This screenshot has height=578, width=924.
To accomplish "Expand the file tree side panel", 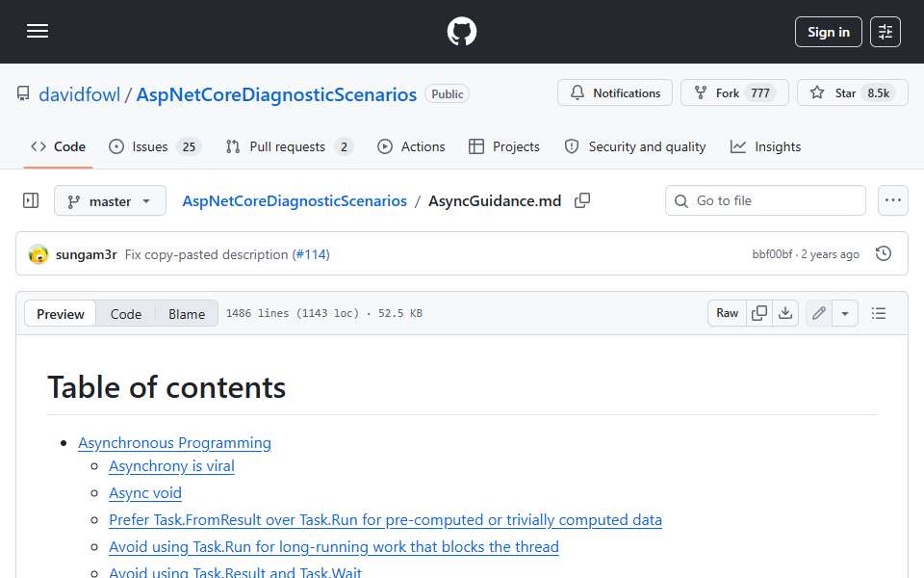I will point(31,201).
